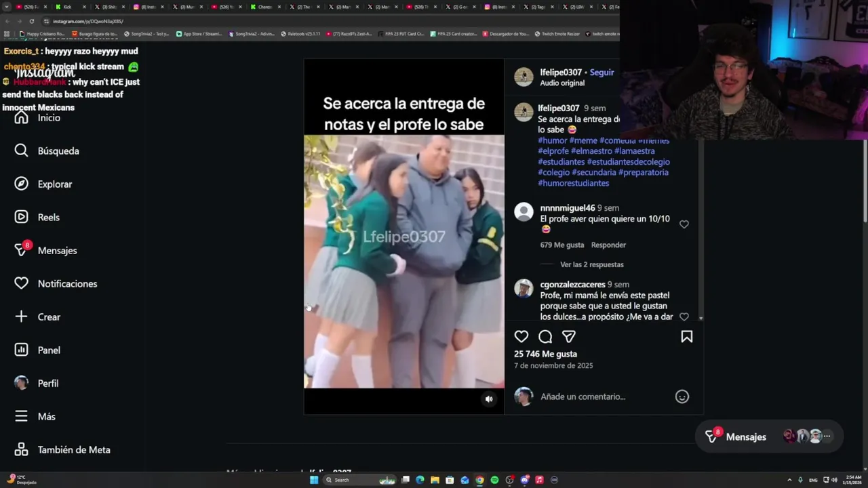Click the Audio original label
The width and height of the screenshot is (868, 488).
pos(562,83)
